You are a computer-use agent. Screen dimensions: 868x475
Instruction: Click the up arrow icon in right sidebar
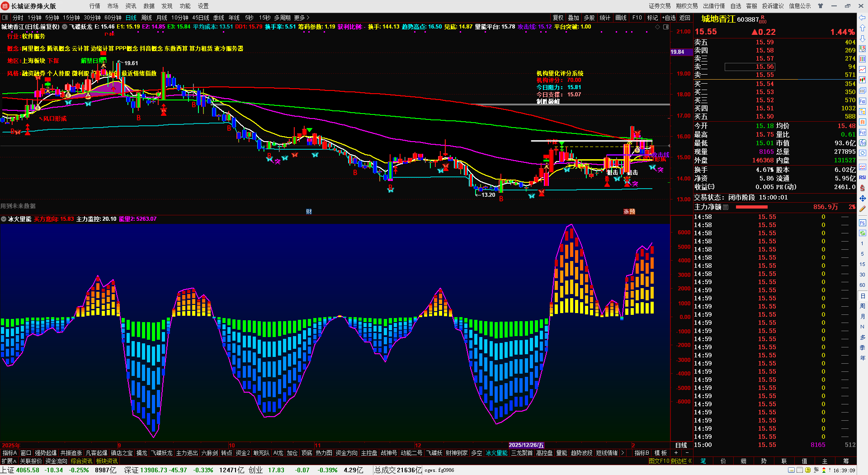pos(863,28)
